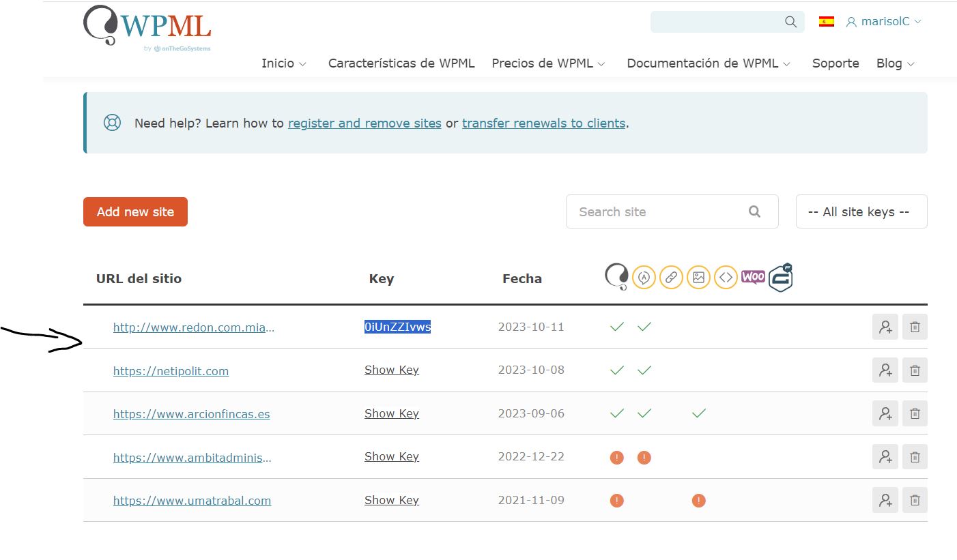Click the Search site input field

point(659,211)
